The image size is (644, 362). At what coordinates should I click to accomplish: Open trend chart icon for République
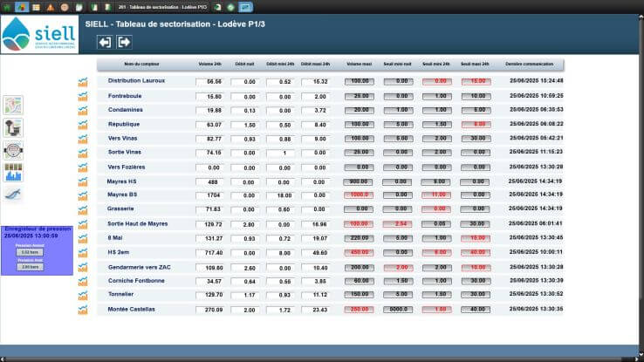83,125
